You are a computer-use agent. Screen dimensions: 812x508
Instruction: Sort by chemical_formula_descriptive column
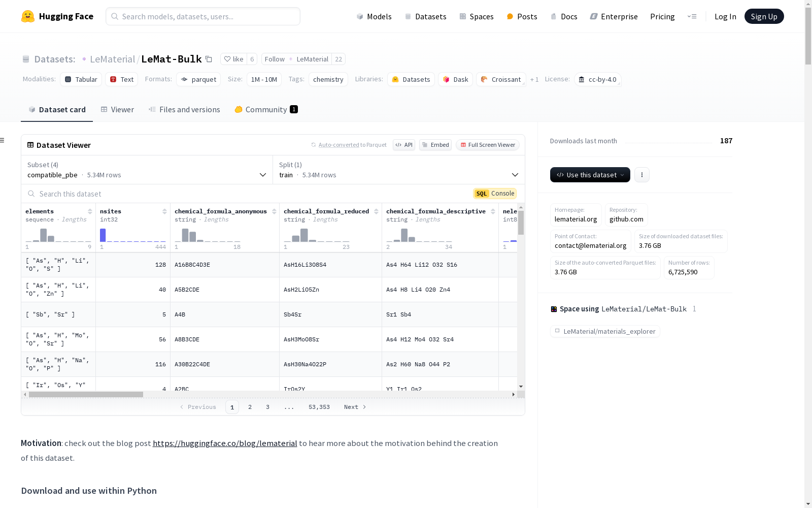tap(493, 211)
